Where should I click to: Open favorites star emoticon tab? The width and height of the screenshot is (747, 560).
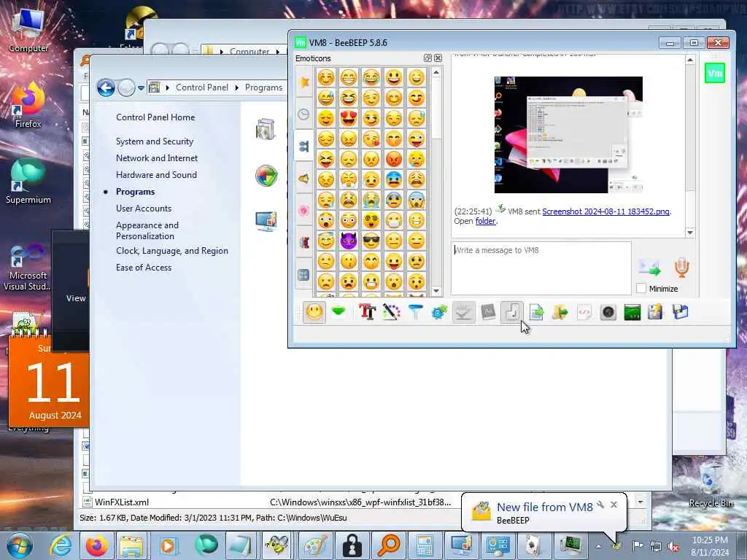tap(304, 82)
